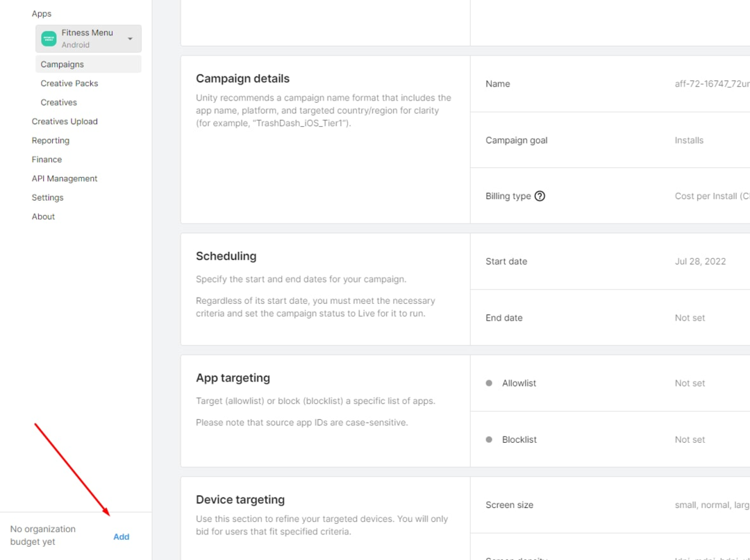Select the Start date row

pyautogui.click(x=610, y=262)
